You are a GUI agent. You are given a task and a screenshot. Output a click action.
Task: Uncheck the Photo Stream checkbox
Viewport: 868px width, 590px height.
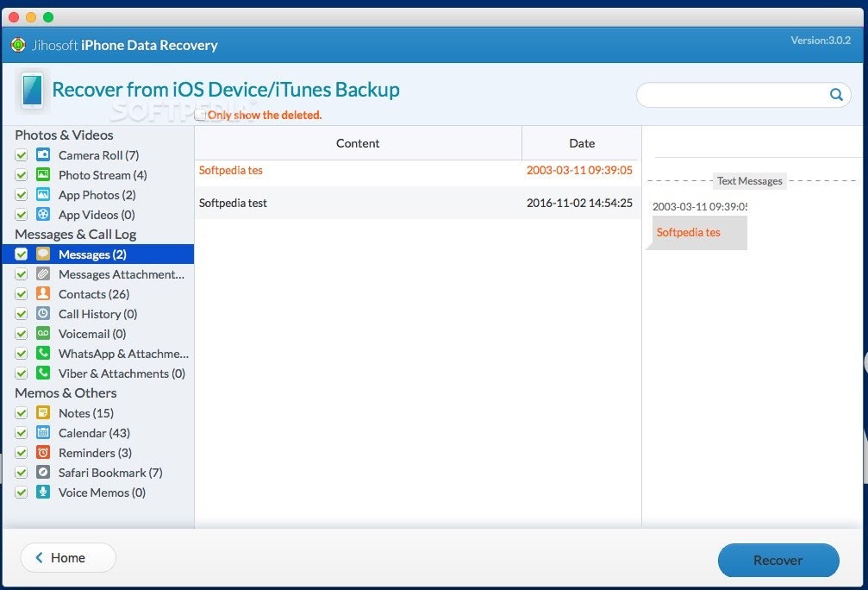(x=21, y=175)
